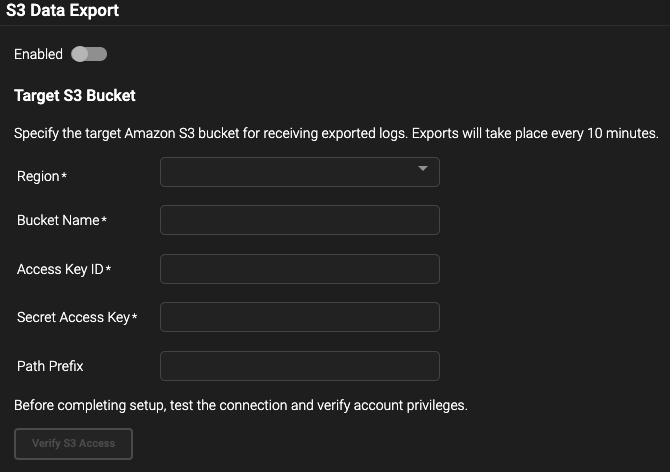Click the Path Prefix label
The image size is (670, 472).
pyautogui.click(x=50, y=366)
